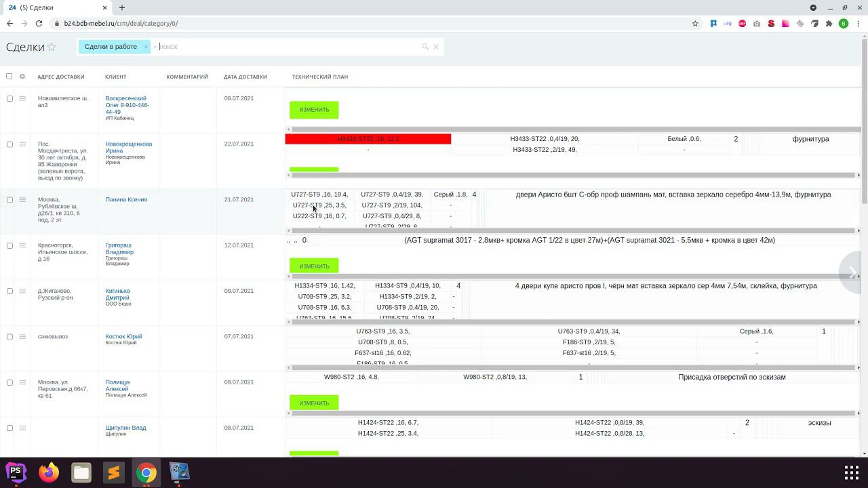The image size is (868, 488).
Task: Open the Щипулин Влад row actions menu
Action: point(22,428)
